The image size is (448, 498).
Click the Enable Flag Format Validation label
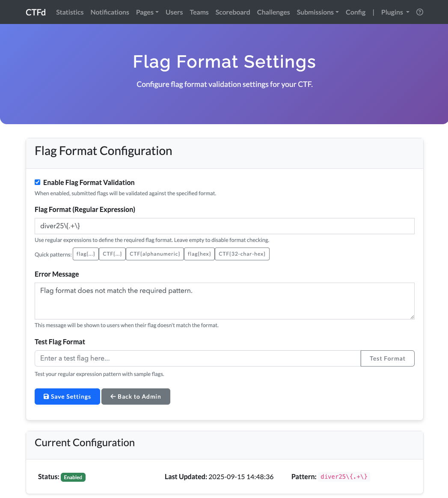[89, 182]
